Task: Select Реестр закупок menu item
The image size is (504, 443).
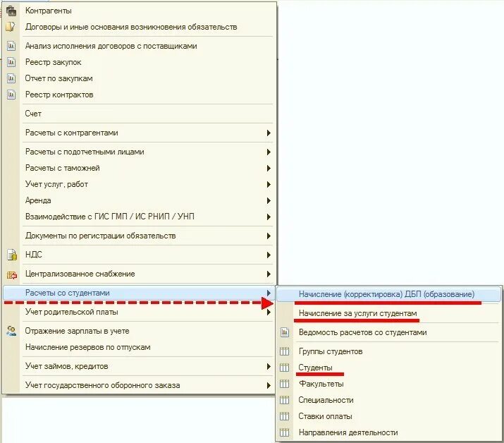Action: (139, 62)
